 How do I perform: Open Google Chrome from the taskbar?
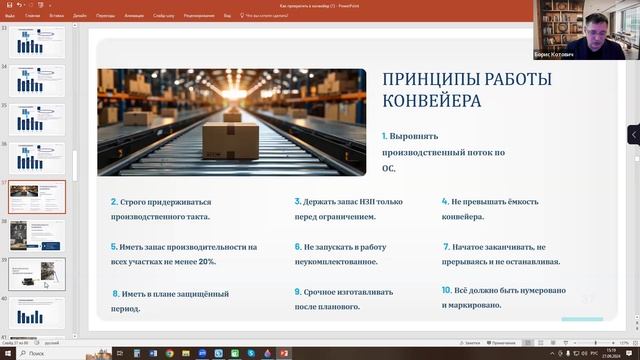pyautogui.click(x=169, y=353)
